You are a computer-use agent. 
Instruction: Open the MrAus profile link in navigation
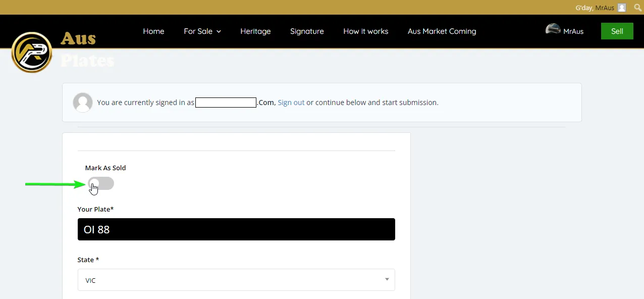click(x=573, y=31)
